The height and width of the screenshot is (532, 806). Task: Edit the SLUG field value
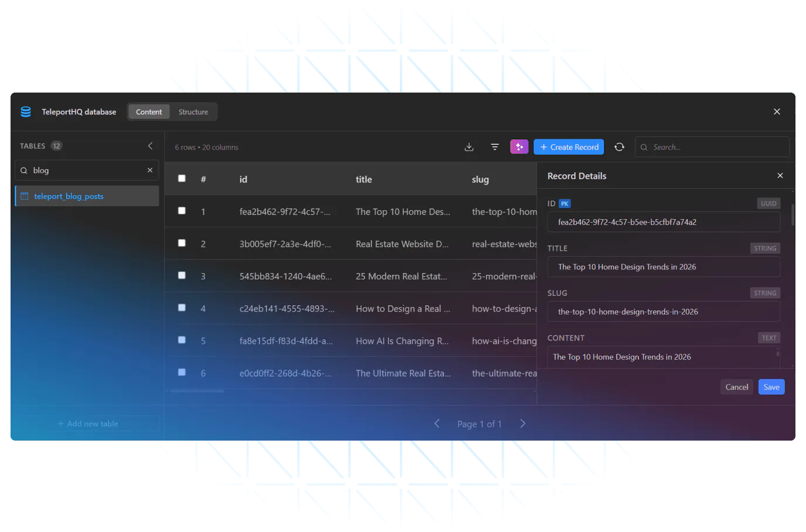click(664, 312)
